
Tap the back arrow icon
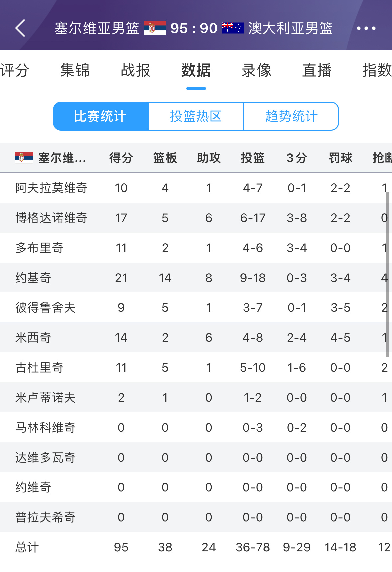[20, 28]
